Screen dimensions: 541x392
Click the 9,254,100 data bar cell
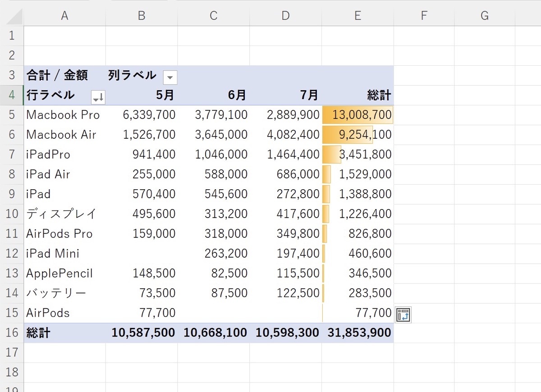click(358, 135)
